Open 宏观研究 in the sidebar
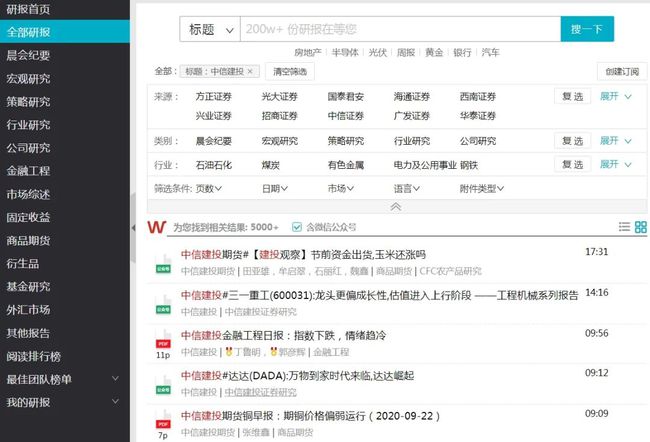Screen dimensions: 650x442 [x=28, y=78]
